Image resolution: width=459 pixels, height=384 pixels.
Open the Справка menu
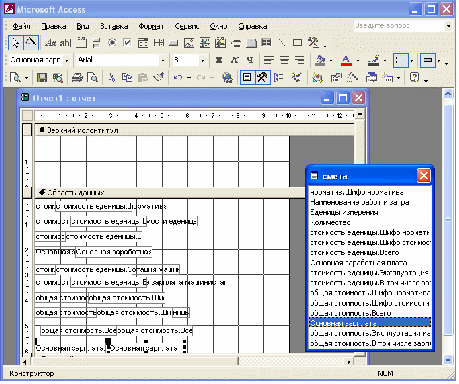pyautogui.click(x=253, y=26)
